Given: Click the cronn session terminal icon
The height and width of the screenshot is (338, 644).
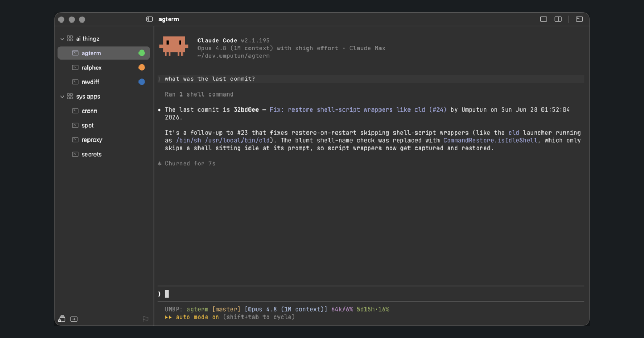Looking at the screenshot, I should pyautogui.click(x=76, y=111).
